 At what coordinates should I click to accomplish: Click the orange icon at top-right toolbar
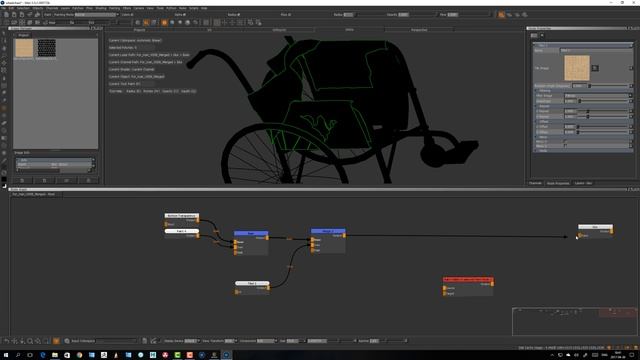pos(501,15)
